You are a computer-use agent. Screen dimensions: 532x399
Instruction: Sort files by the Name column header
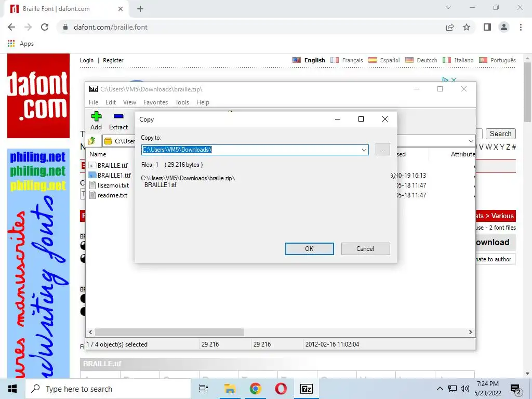coord(98,154)
